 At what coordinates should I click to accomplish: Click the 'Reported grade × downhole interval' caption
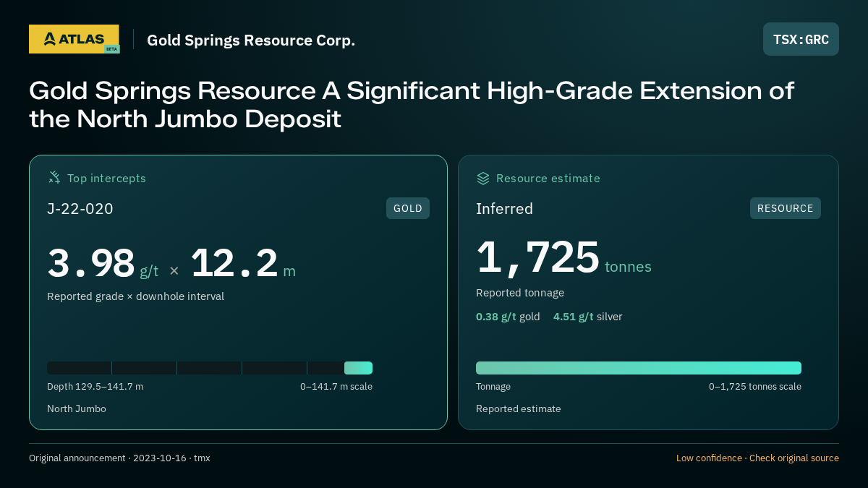(136, 296)
